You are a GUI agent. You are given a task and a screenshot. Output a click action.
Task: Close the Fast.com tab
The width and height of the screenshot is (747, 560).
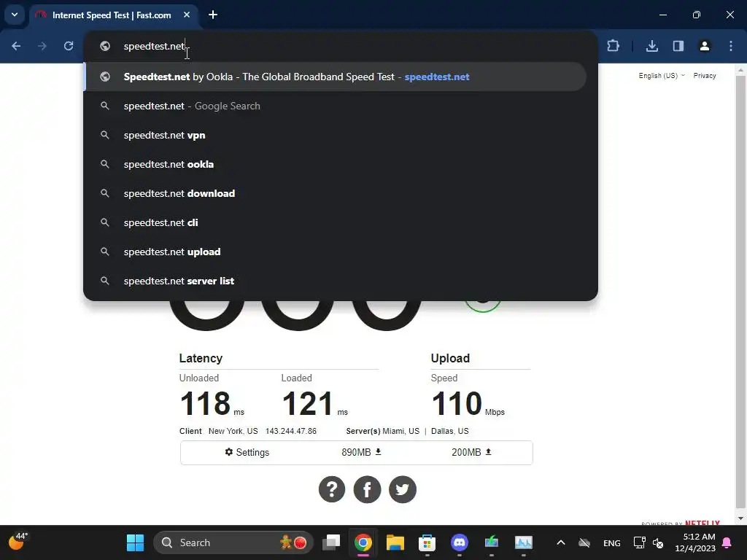[187, 15]
